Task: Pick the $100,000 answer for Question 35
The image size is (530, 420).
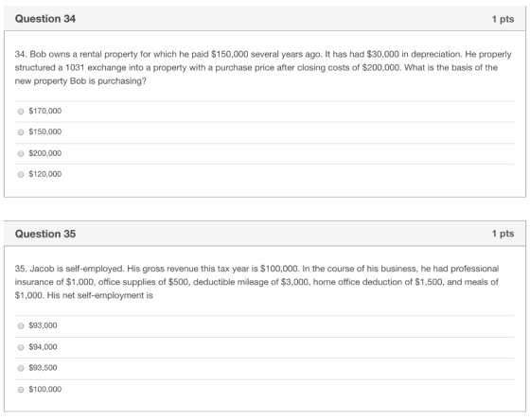Action: pos(21,390)
